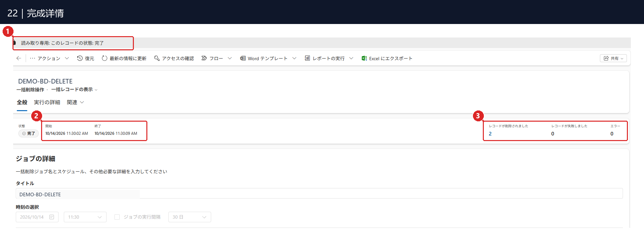This screenshot has height=241, width=644.
Task: Refresh with 最新の情報に更新 icon
Action: coord(105,58)
